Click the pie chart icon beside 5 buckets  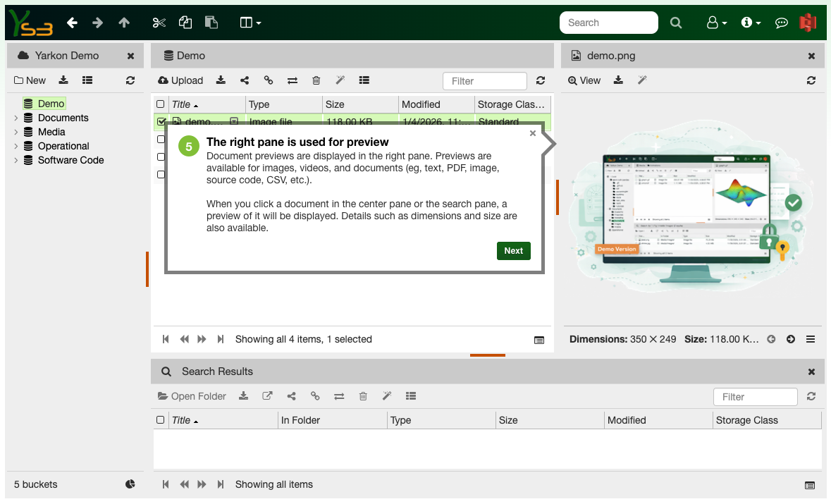click(x=130, y=484)
